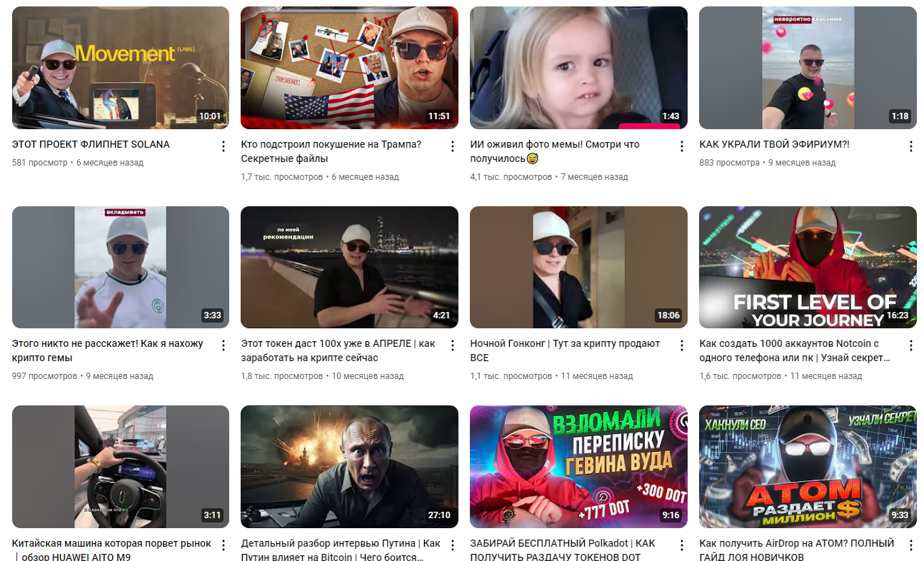The height and width of the screenshot is (561, 924).
Task: Click the "581 просмотр" view count text
Action: (40, 163)
